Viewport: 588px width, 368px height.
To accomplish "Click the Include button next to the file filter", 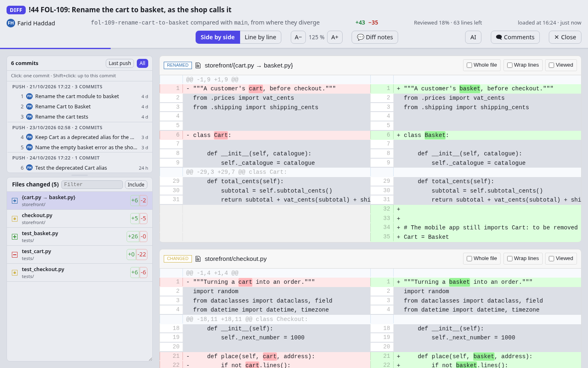I will click(136, 185).
